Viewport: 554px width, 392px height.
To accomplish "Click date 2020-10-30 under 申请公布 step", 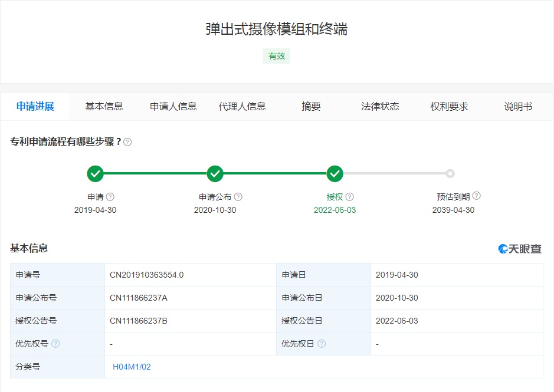I will (215, 210).
